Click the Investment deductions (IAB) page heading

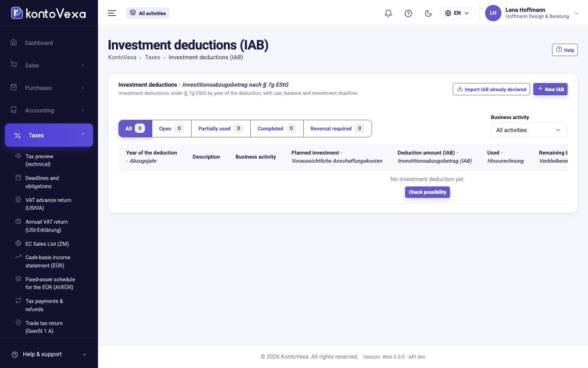pos(188,45)
